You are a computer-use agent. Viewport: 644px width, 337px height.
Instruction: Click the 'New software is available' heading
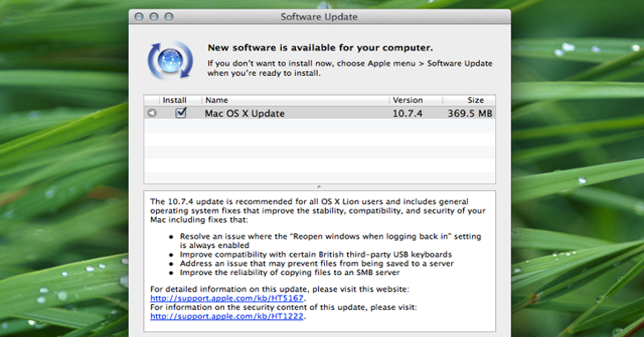(320, 48)
